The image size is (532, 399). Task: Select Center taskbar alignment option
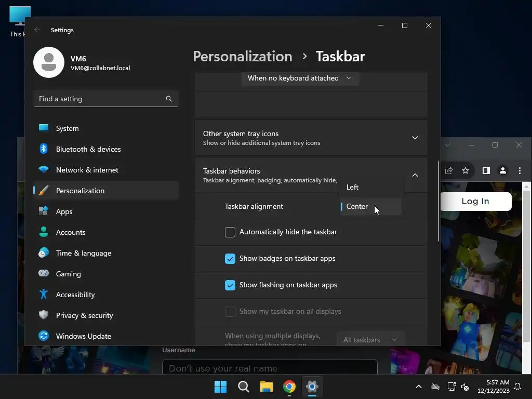371,206
